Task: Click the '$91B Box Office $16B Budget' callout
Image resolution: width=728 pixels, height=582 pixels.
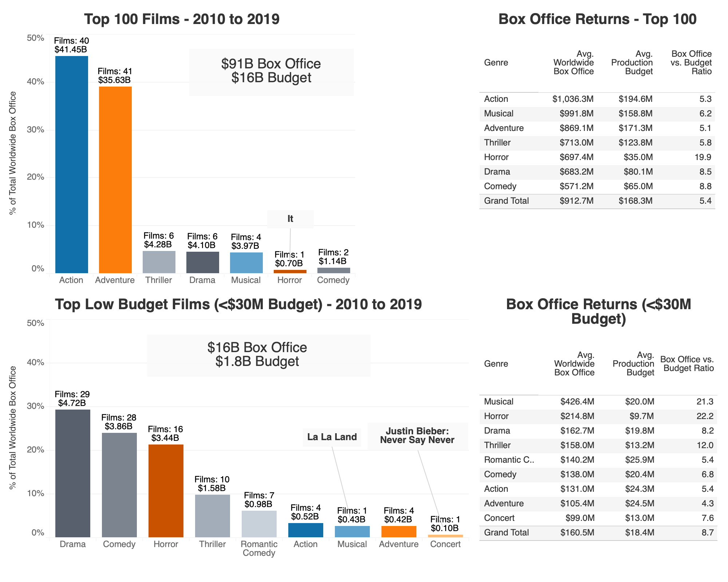Action: pyautogui.click(x=271, y=71)
